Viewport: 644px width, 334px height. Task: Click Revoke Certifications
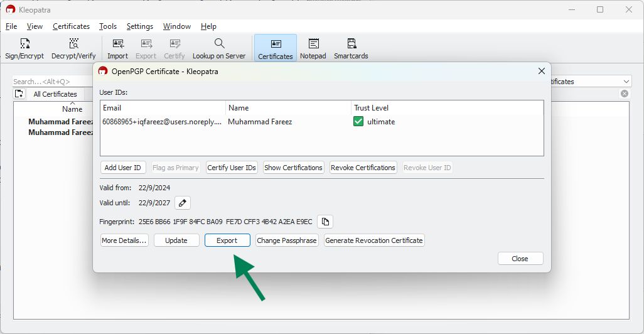point(363,168)
